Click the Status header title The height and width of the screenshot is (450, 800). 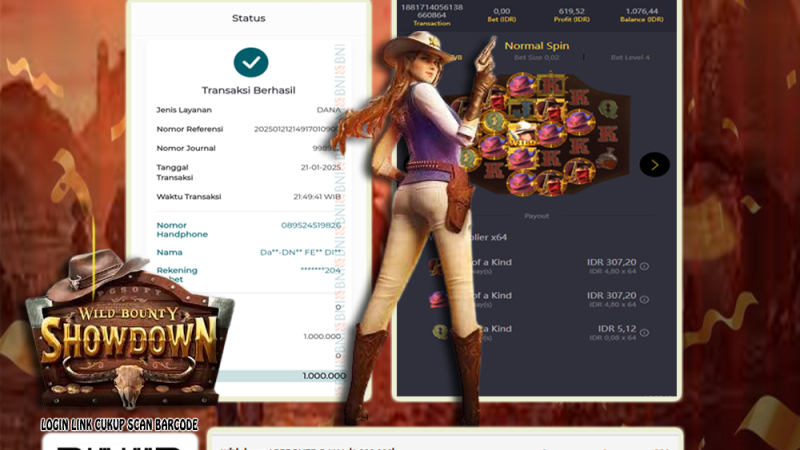click(x=248, y=18)
